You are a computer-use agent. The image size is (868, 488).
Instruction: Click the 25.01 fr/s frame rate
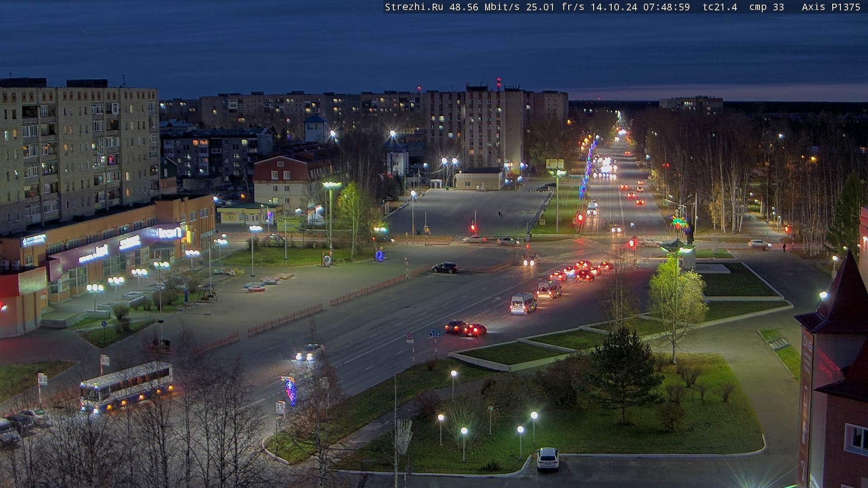[555, 7]
